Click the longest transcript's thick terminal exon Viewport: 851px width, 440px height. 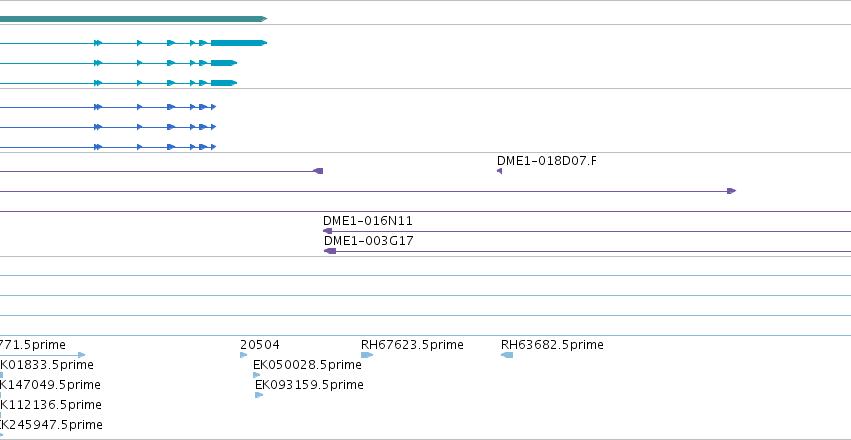(239, 43)
